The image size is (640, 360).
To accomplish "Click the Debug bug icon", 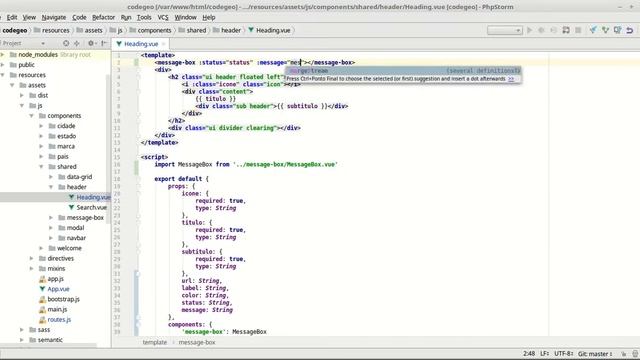I will tap(541, 30).
